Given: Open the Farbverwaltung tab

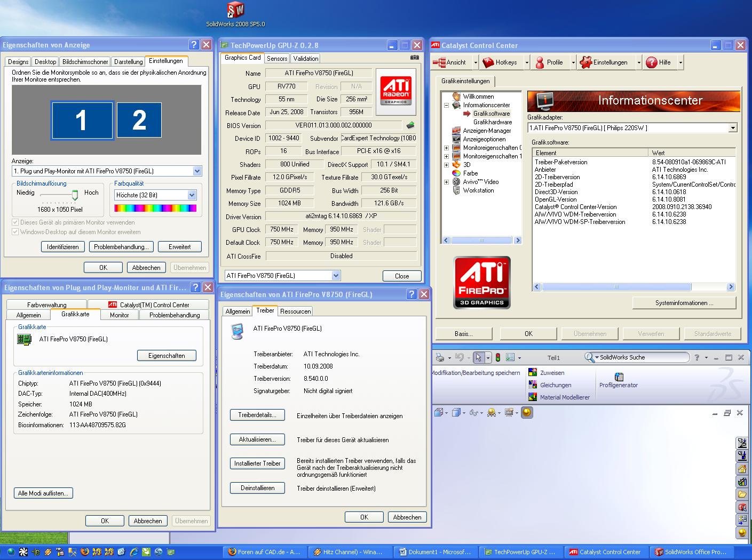Looking at the screenshot, I should click(47, 305).
